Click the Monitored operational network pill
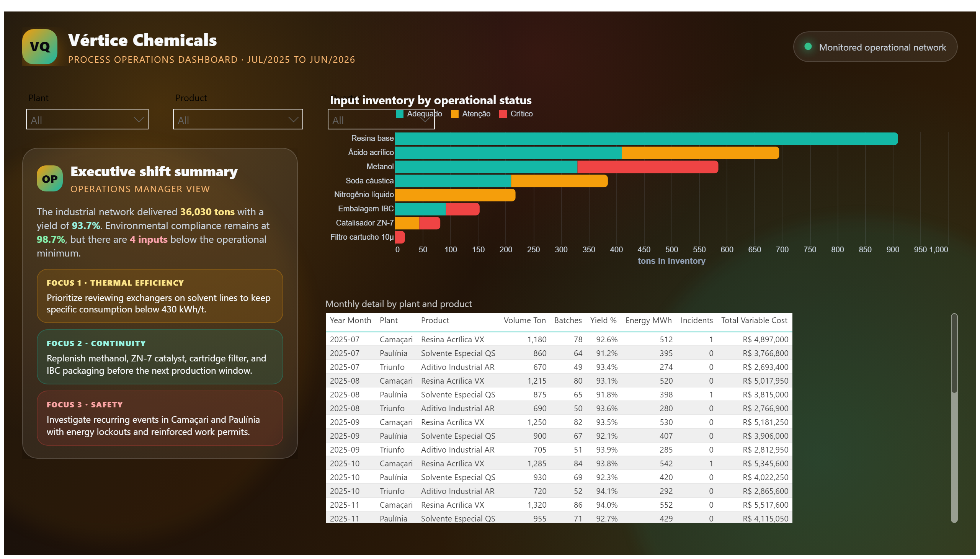 (x=875, y=47)
